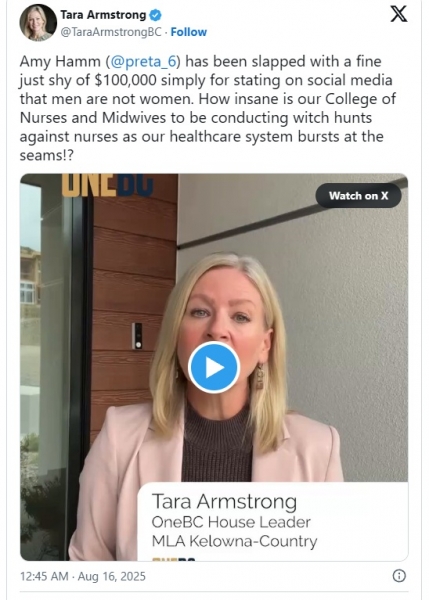Follow the @TaraArmstrongBC account

point(189,32)
